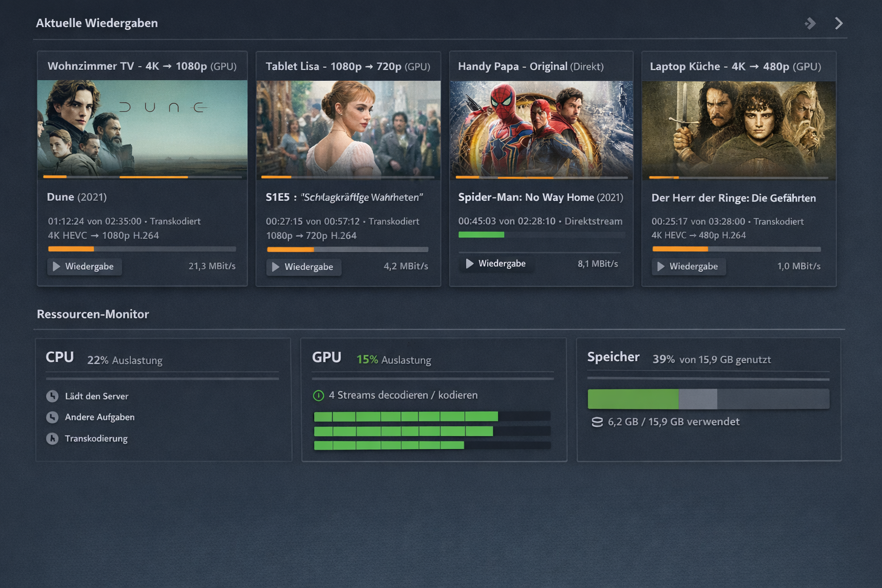Image resolution: width=882 pixels, height=588 pixels.
Task: Click the Transkodierung legend icon in the CPU panel
Action: point(52,438)
